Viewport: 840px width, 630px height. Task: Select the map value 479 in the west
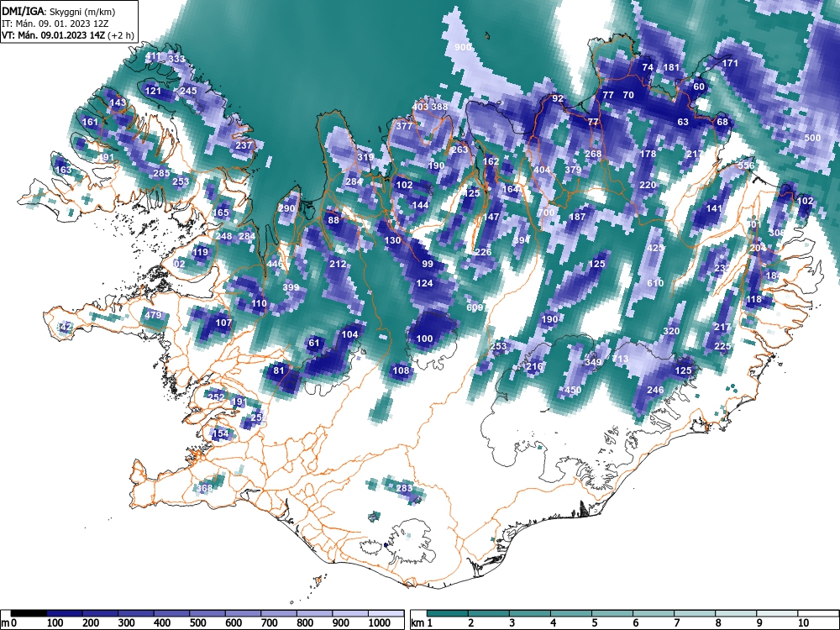(x=153, y=314)
